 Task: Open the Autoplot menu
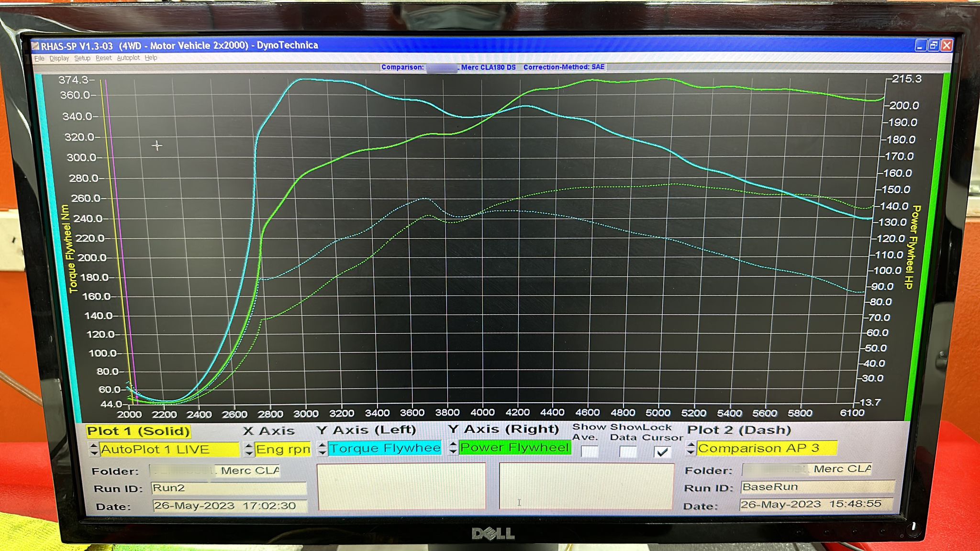[128, 58]
